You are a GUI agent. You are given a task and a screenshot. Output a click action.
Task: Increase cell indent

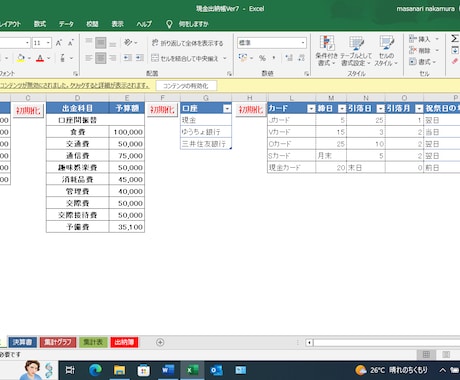(140, 58)
